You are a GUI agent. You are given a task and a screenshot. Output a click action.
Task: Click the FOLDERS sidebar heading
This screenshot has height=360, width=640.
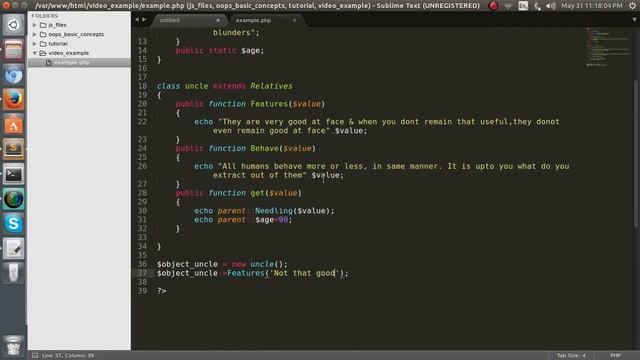point(44,16)
